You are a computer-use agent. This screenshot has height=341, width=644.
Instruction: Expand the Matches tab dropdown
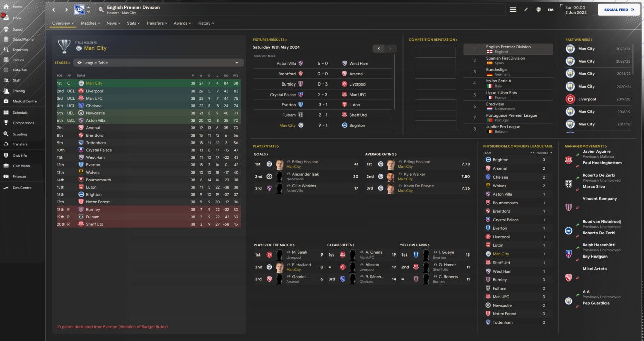point(90,23)
